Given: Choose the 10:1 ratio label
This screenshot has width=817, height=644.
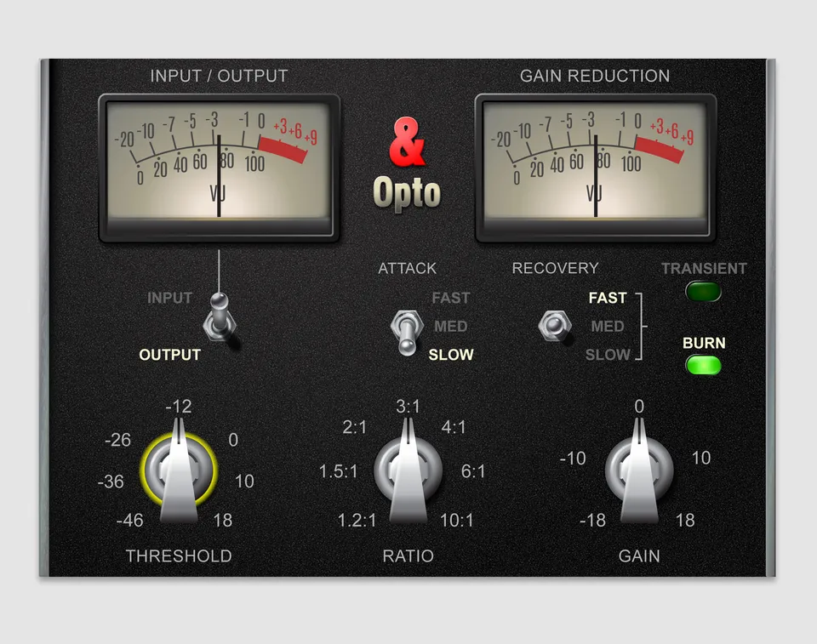Looking at the screenshot, I should (x=457, y=521).
